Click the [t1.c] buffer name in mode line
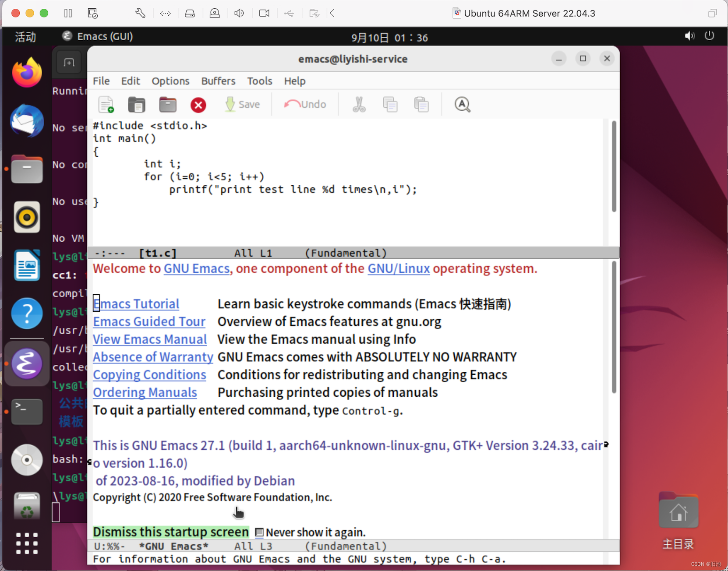Screen dimensions: 728x571 [x=158, y=253]
